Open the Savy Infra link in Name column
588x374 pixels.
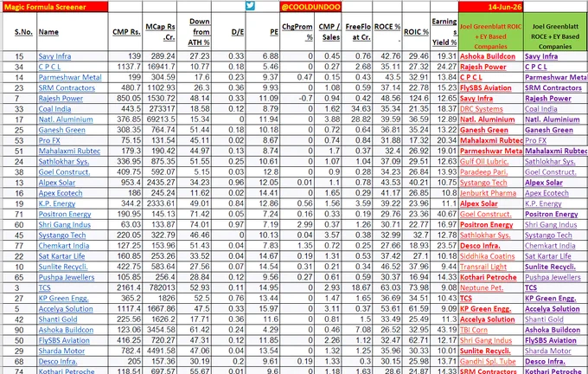tap(54, 56)
